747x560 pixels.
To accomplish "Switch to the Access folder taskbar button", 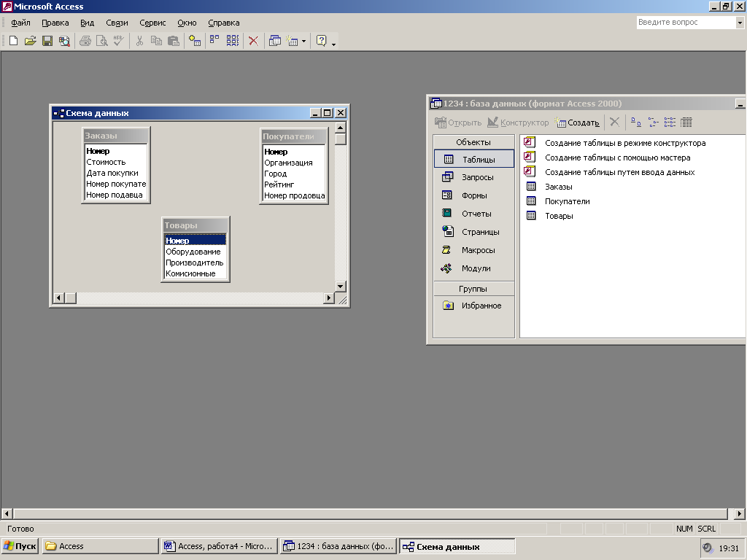I will (x=100, y=546).
